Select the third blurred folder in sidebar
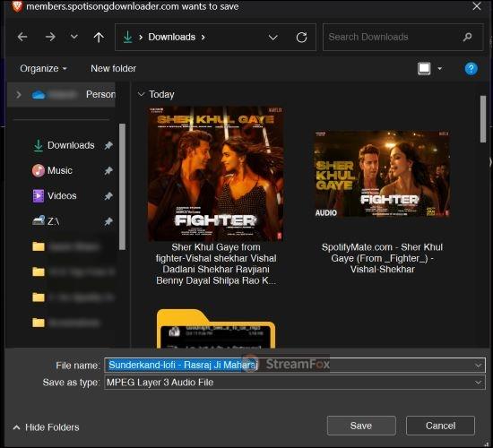Image resolution: width=493 pixels, height=448 pixels. (x=73, y=297)
